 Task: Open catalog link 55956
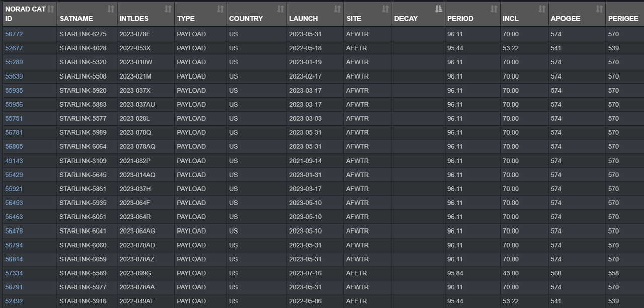click(x=14, y=105)
